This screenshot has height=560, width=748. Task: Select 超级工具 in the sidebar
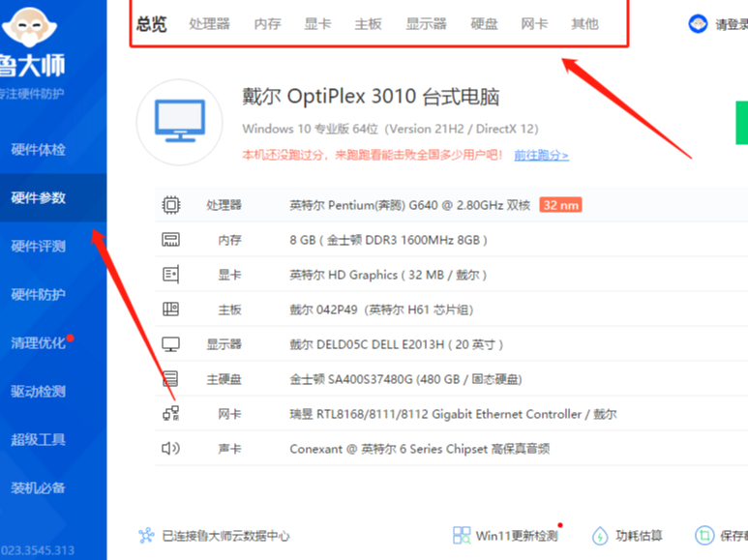(38, 439)
